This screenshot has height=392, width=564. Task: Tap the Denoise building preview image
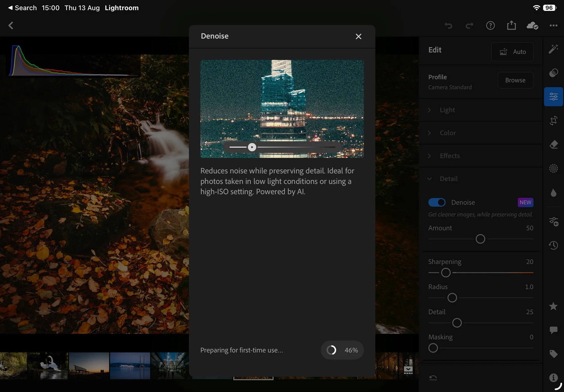[282, 109]
